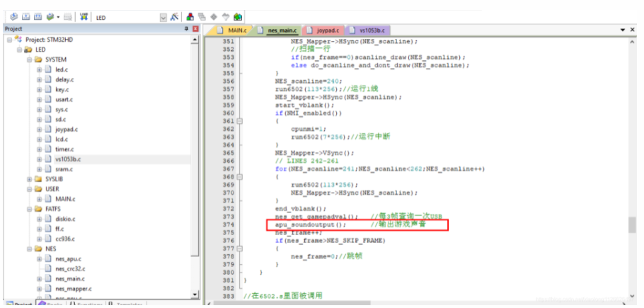
Task: Click the Manage Run-Time Environment diamond icon
Action: (214, 17)
